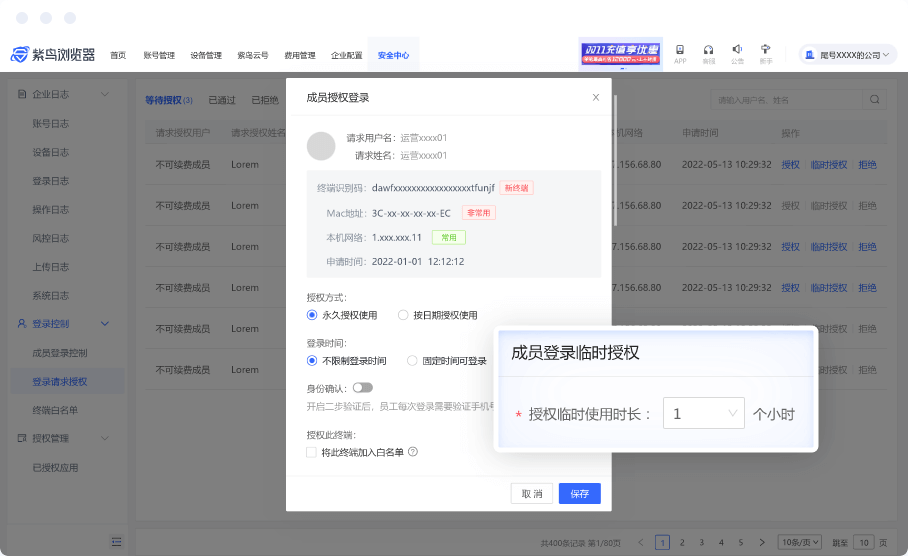
Task: Go to page 3 in pagination
Action: click(701, 543)
